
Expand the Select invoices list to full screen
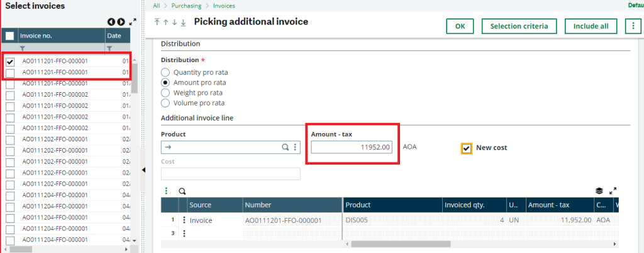133,22
